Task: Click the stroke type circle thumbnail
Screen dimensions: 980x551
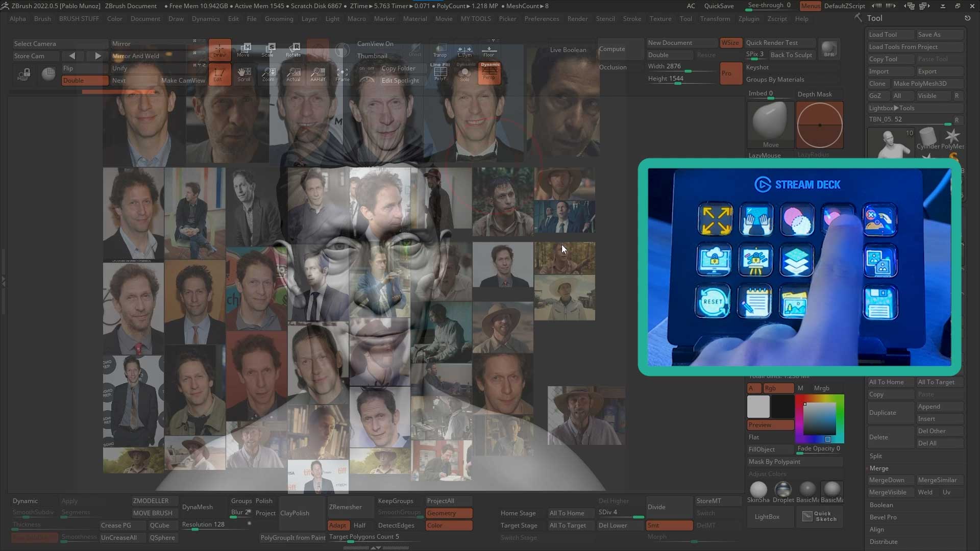Action: pos(820,125)
